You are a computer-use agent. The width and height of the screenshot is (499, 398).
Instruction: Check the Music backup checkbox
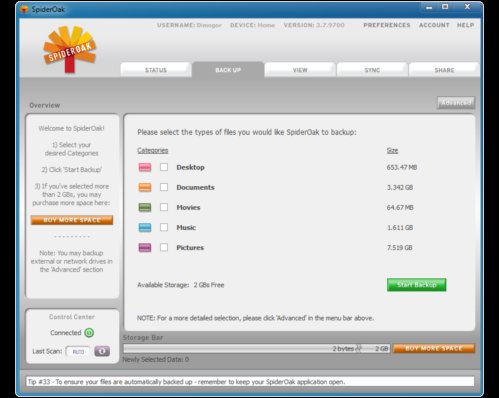tap(164, 227)
